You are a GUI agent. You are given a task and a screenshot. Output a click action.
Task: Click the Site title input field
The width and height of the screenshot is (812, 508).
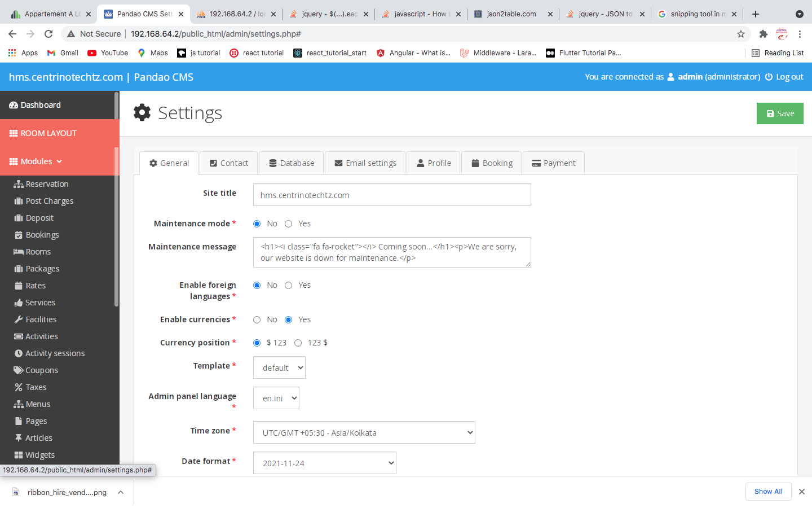click(392, 195)
